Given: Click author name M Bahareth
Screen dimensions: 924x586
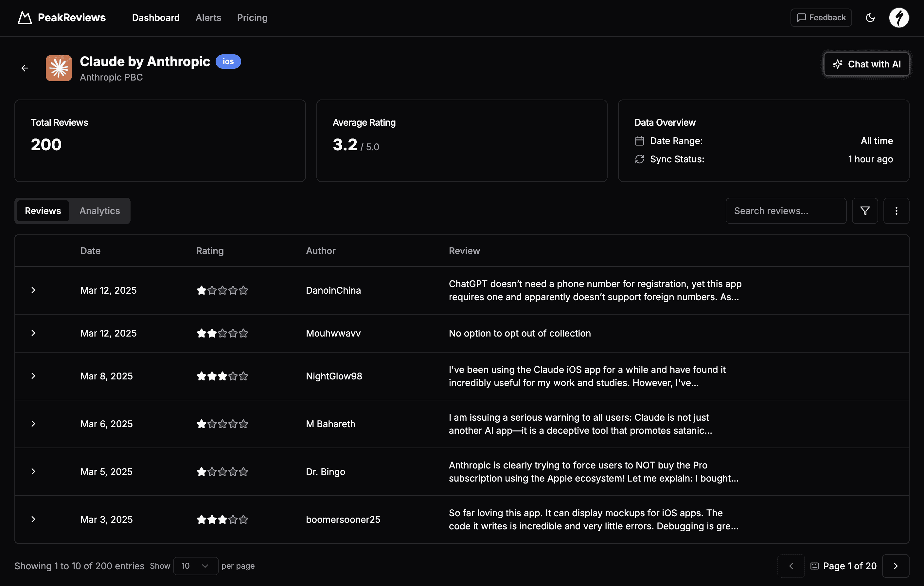Looking at the screenshot, I should [331, 424].
